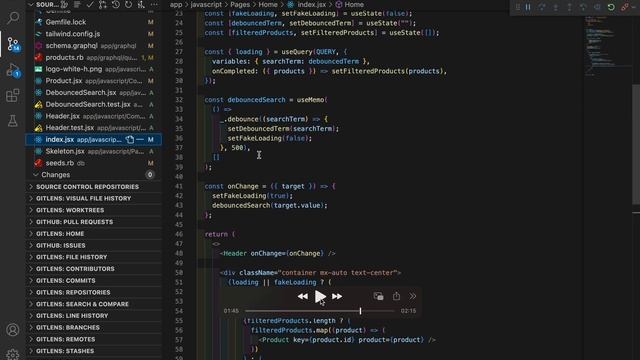
Task: Select Product.jsx file
Action: click(x=94, y=81)
